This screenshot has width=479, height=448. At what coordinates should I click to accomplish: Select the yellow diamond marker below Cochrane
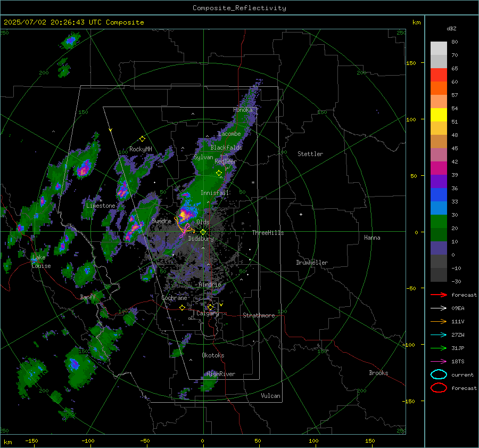point(182,308)
